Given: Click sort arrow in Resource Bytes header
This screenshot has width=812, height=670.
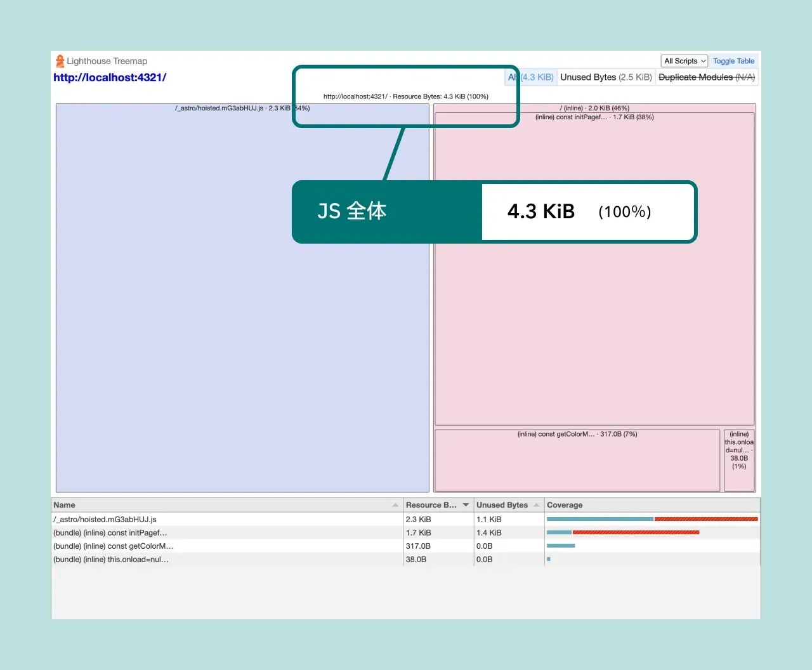Looking at the screenshot, I should pos(466,505).
